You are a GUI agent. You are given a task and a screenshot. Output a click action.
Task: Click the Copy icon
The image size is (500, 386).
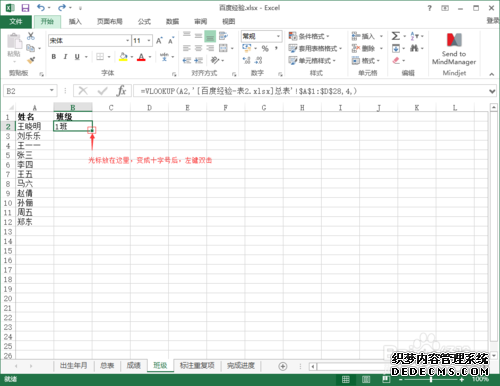(30, 48)
